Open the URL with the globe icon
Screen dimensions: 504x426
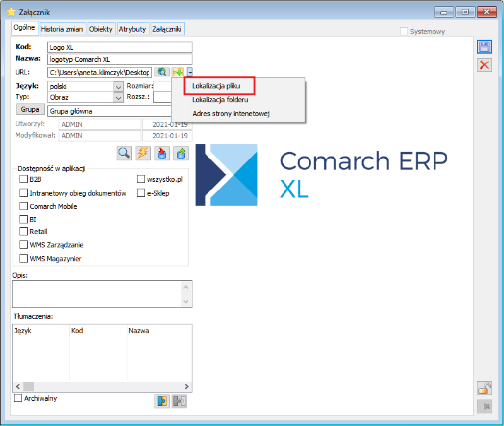tap(161, 72)
